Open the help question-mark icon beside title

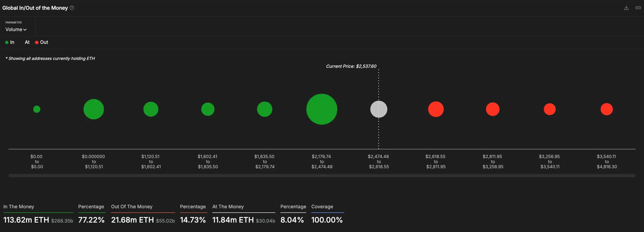point(72,8)
